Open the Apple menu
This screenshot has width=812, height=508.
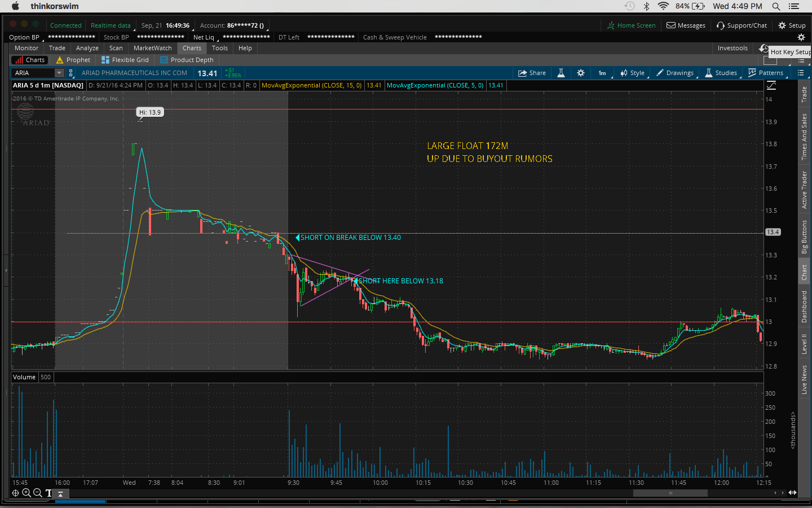pos(15,6)
